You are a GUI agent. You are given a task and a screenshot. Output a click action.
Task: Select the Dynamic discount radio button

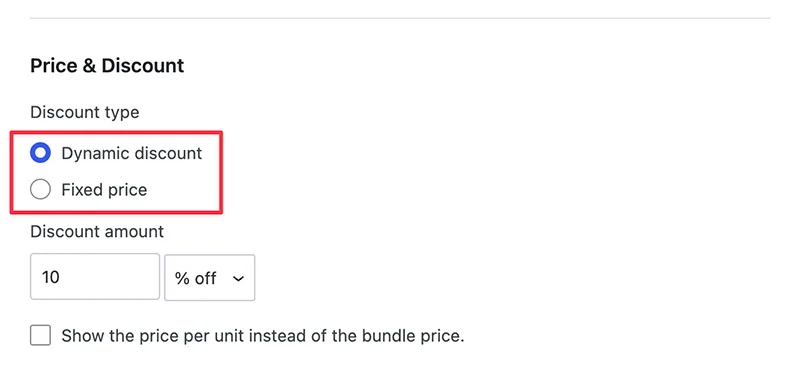(40, 153)
